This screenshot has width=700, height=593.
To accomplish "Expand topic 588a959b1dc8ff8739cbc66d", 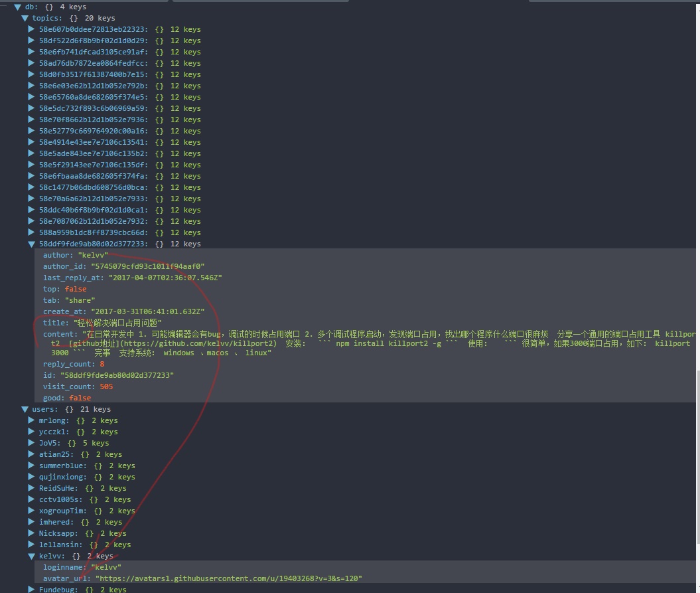I will pos(31,232).
